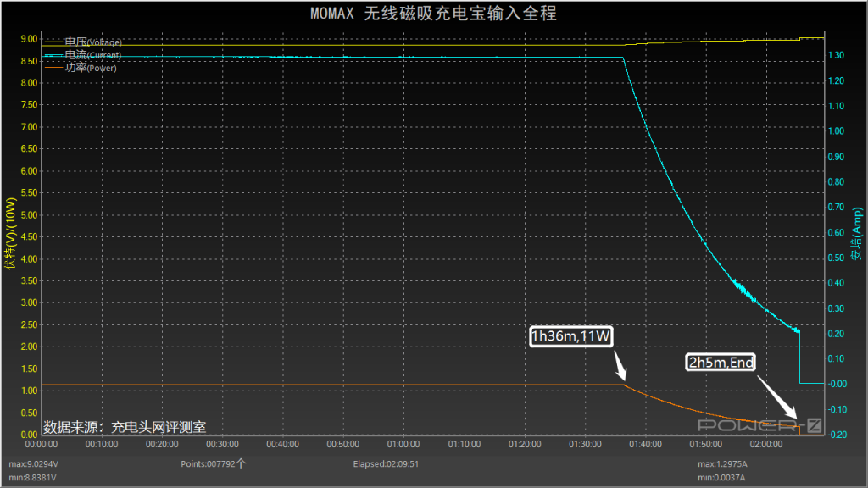
Task: Click the 4.00 voltage axis label
Action: tap(30, 259)
